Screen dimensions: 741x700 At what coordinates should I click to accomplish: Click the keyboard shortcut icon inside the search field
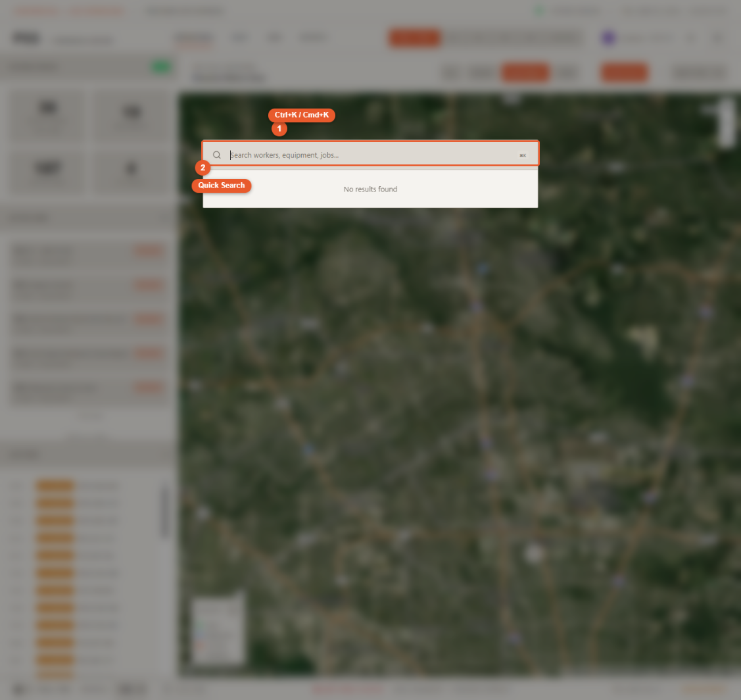pyautogui.click(x=523, y=155)
